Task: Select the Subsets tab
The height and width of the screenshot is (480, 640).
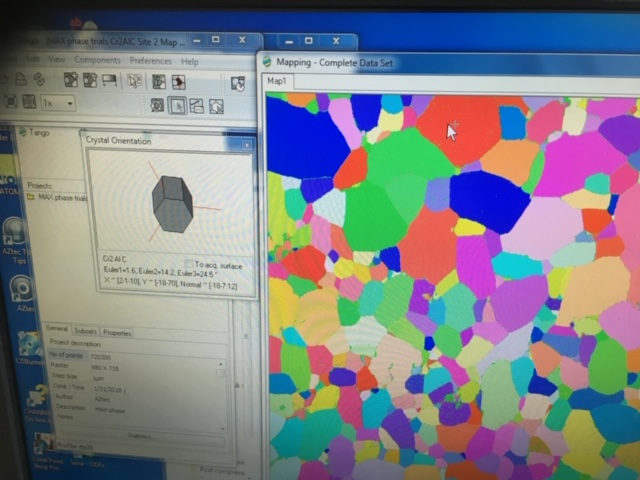Action: tap(85, 331)
